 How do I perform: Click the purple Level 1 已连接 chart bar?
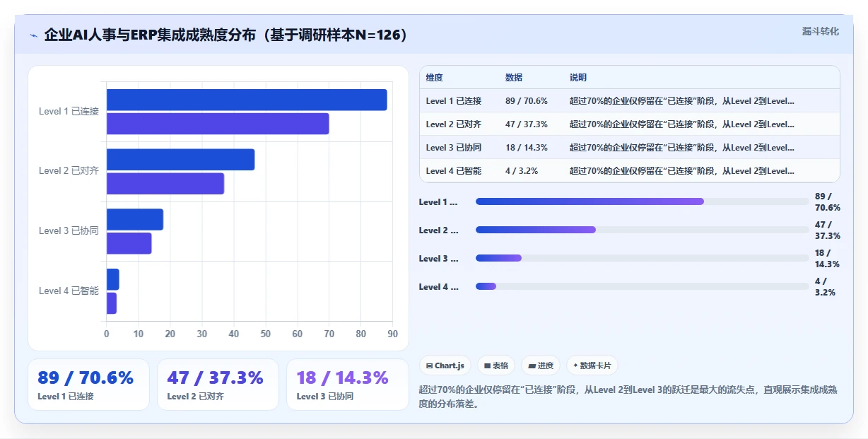coord(218,124)
